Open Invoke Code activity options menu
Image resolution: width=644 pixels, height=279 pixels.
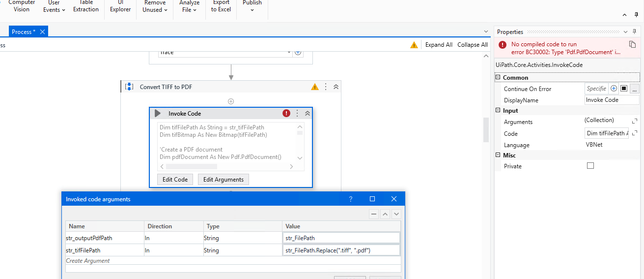[x=297, y=113]
